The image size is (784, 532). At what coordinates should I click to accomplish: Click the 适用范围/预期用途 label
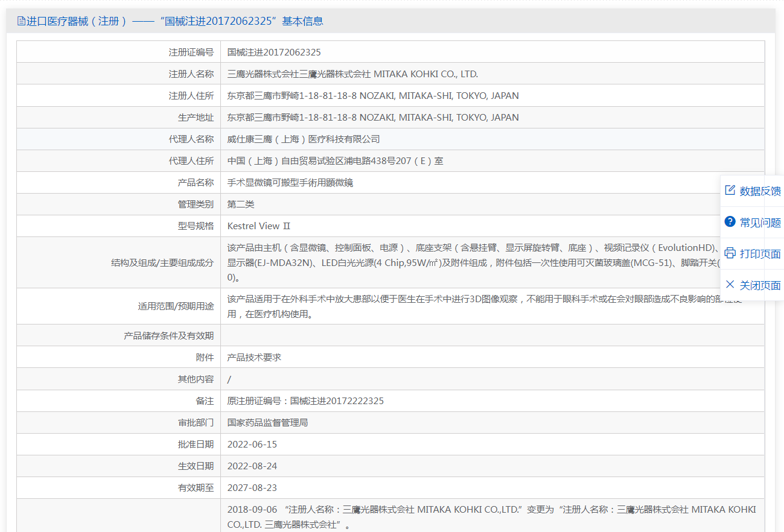[x=176, y=306]
